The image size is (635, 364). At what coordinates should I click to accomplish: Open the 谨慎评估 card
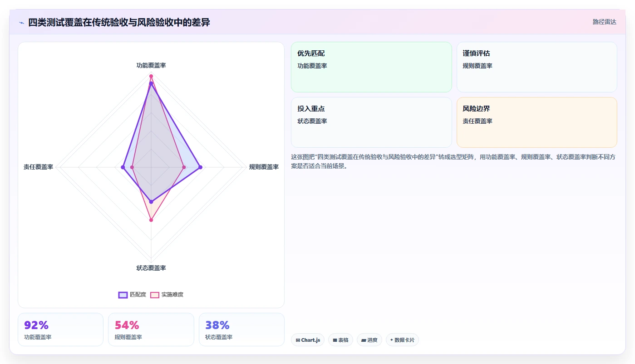click(x=537, y=67)
